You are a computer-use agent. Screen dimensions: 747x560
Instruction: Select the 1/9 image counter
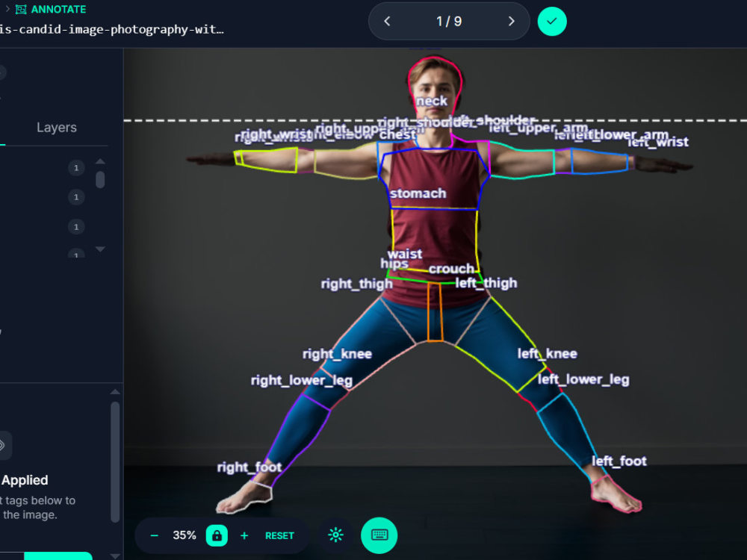click(x=449, y=22)
